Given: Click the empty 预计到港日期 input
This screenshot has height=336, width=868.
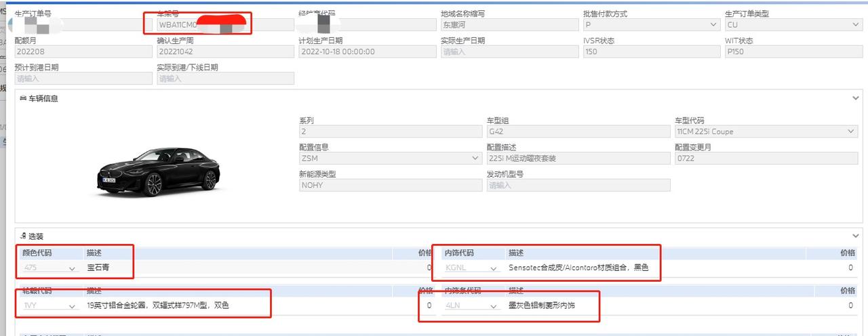Looking at the screenshot, I should [x=83, y=79].
